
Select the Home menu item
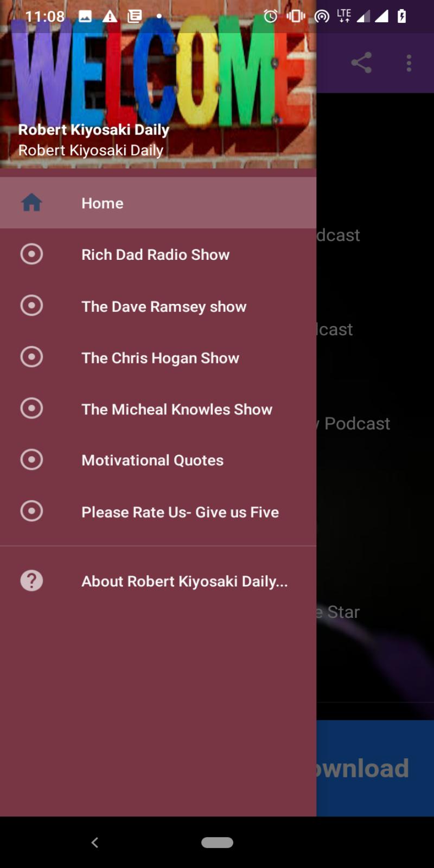(x=158, y=202)
